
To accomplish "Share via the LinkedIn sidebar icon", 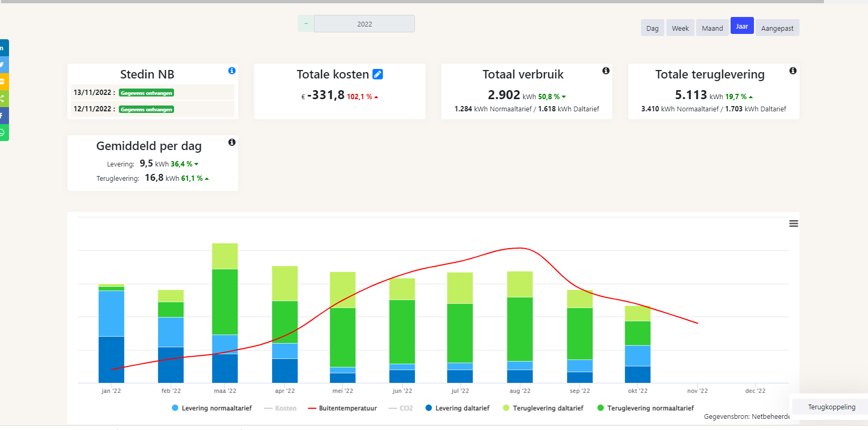I will coord(3,48).
